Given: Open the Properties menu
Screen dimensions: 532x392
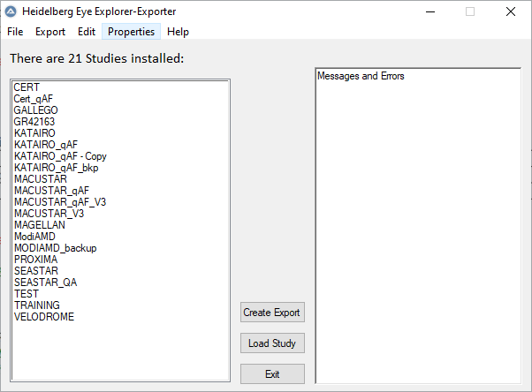Looking at the screenshot, I should click(131, 32).
